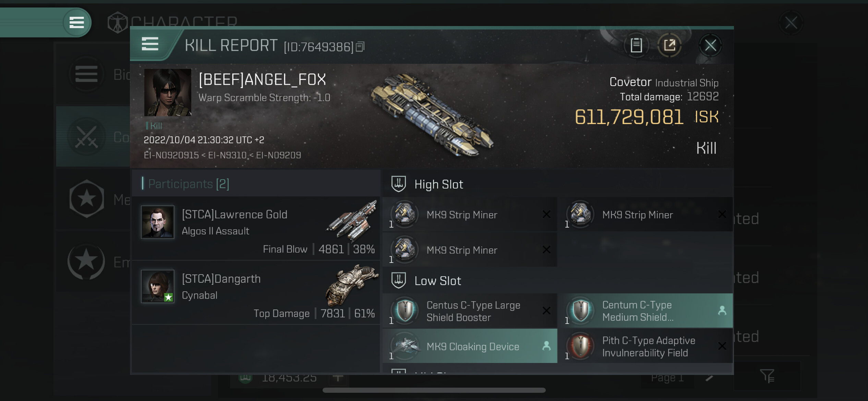Select MK9 Cloaking Device item
This screenshot has width=868, height=401.
(470, 346)
